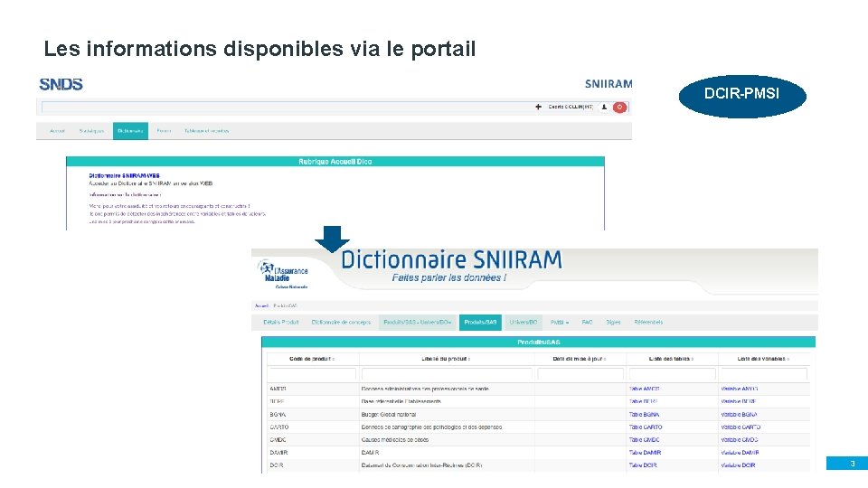Viewport: 868px width, 488px height.
Task: Open the Variable CARTO link
Action: point(741,427)
